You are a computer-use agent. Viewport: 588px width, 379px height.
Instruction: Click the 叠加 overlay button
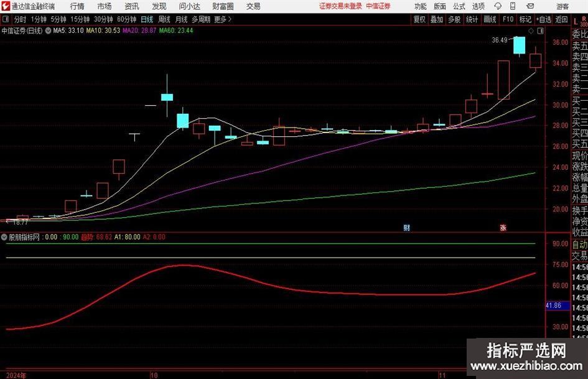[437, 19]
